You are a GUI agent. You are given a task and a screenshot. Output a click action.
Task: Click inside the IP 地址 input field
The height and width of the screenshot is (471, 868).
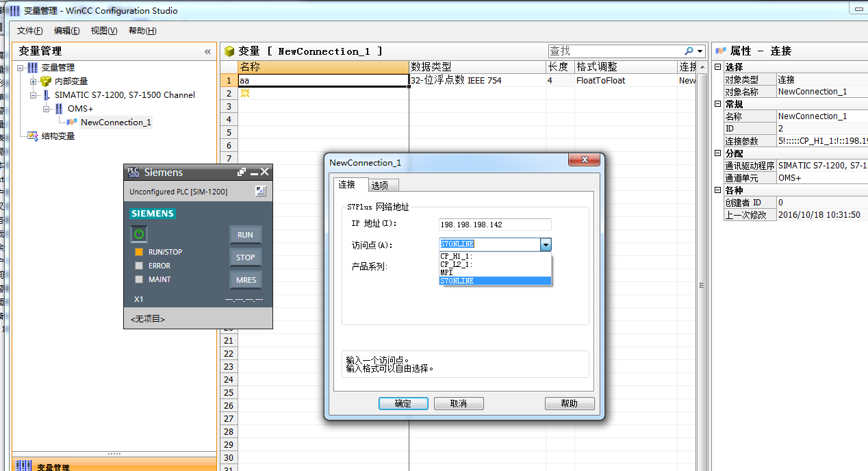tap(494, 224)
